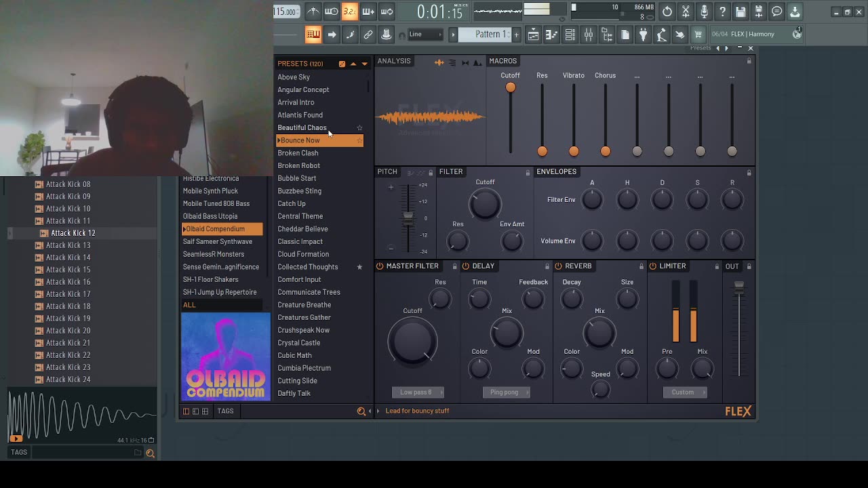Viewport: 868px width, 488px height.
Task: Toggle the Delay power button
Action: click(466, 266)
